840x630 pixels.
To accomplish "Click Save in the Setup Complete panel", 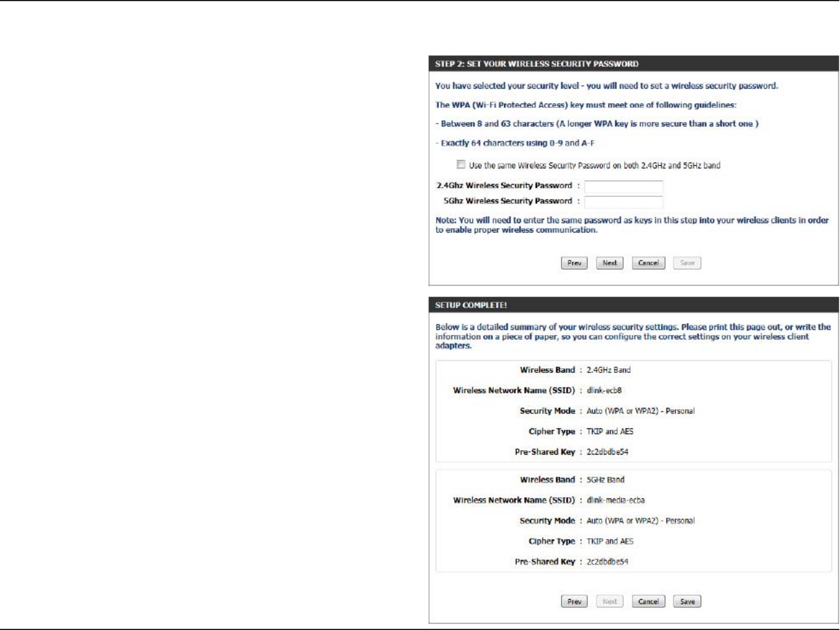I will point(687,601).
